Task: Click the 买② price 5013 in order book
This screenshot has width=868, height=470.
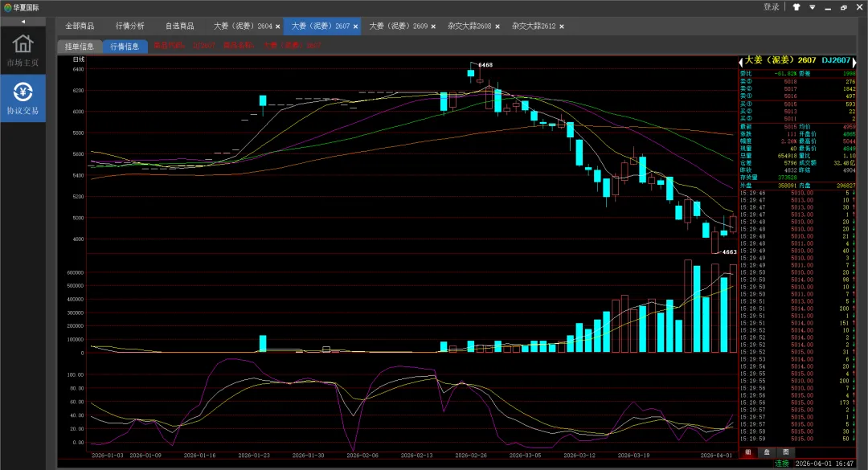Action: click(790, 111)
